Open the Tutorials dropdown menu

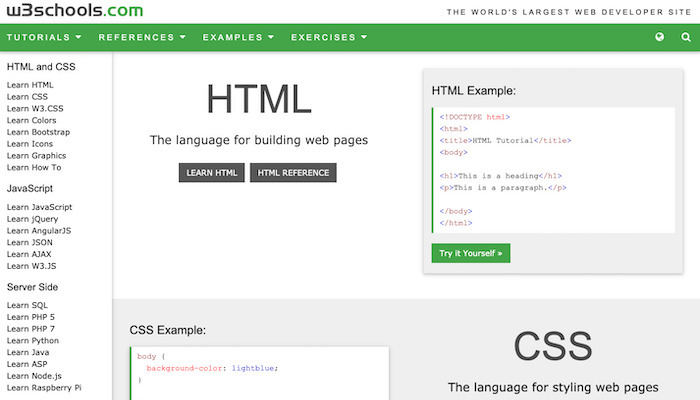[x=44, y=37]
